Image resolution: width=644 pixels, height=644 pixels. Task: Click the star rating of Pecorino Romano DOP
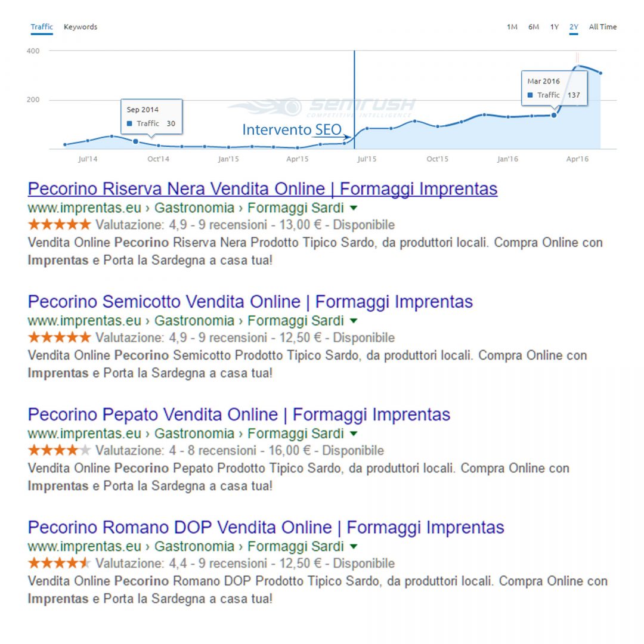coord(59,563)
